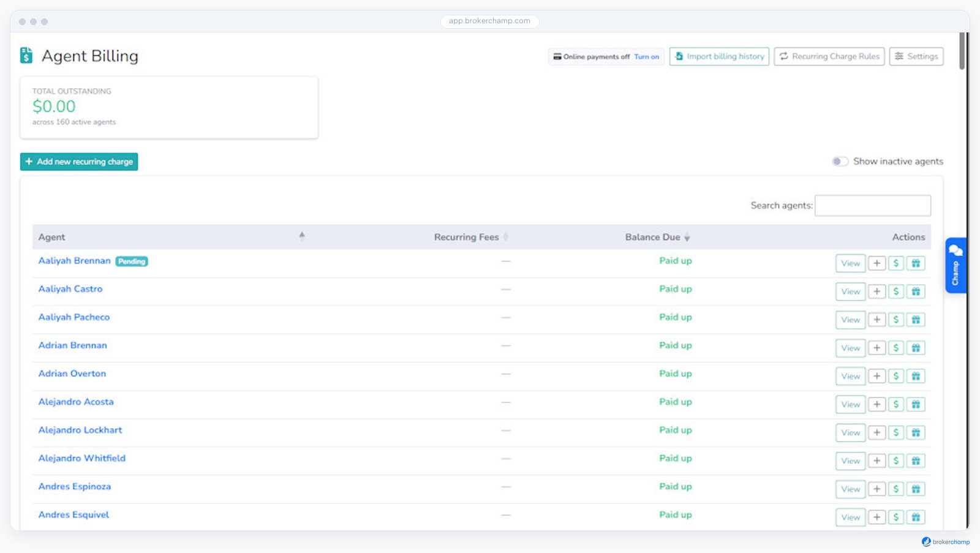Screen dimensions: 980x553
Task: View Aaliyah Brennan billing
Action: (850, 263)
